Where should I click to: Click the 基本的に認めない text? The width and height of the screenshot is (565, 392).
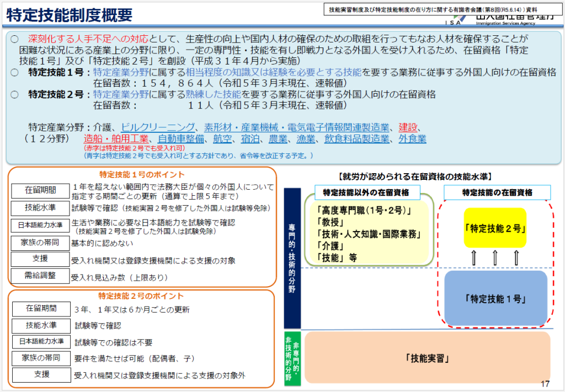[102, 243]
